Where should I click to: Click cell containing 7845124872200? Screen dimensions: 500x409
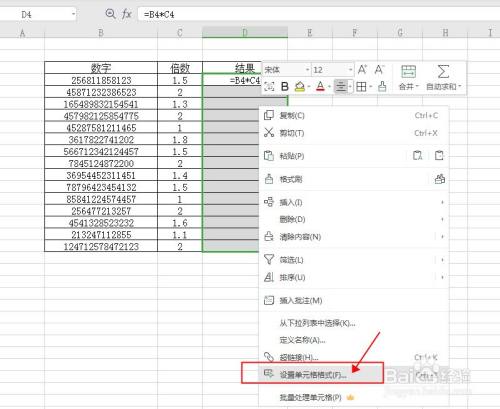101,163
